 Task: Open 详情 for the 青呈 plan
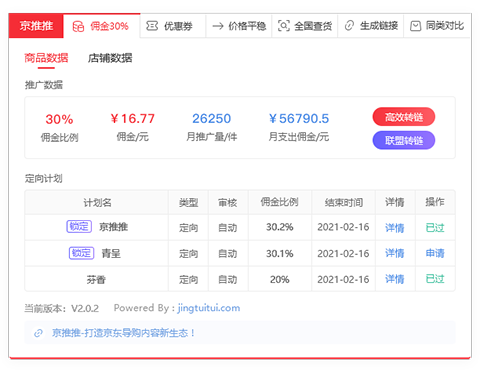(395, 253)
